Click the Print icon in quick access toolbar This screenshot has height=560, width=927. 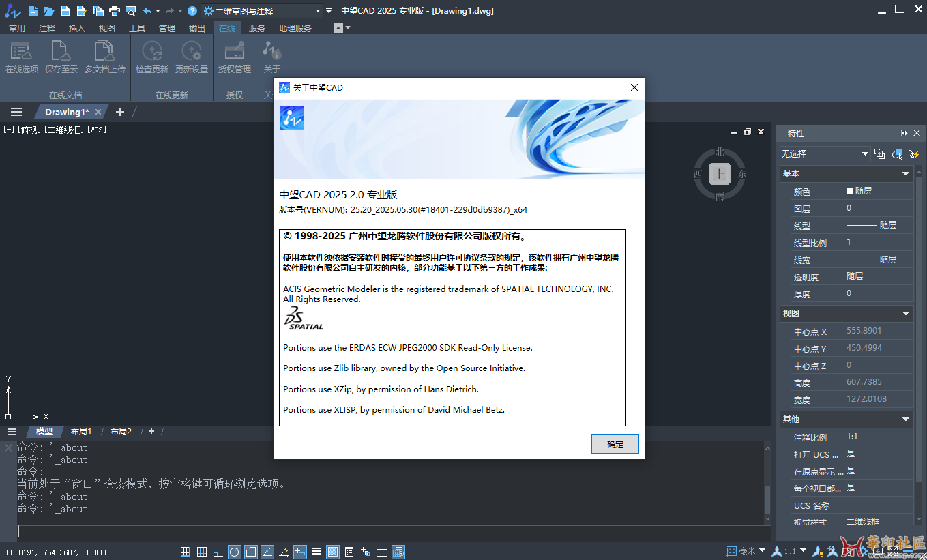(x=114, y=11)
